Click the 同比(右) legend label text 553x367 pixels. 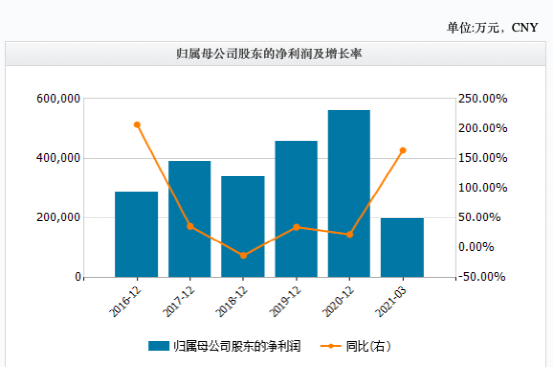click(x=368, y=346)
